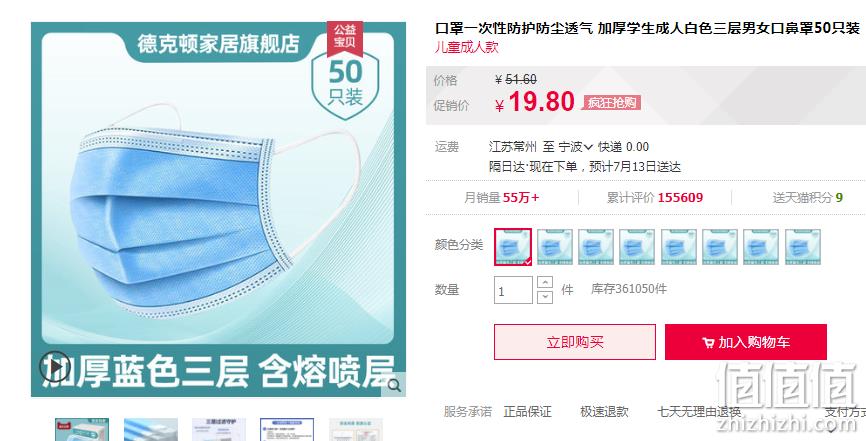
Task: Increase quantity with the up arrow
Action: pos(545,282)
